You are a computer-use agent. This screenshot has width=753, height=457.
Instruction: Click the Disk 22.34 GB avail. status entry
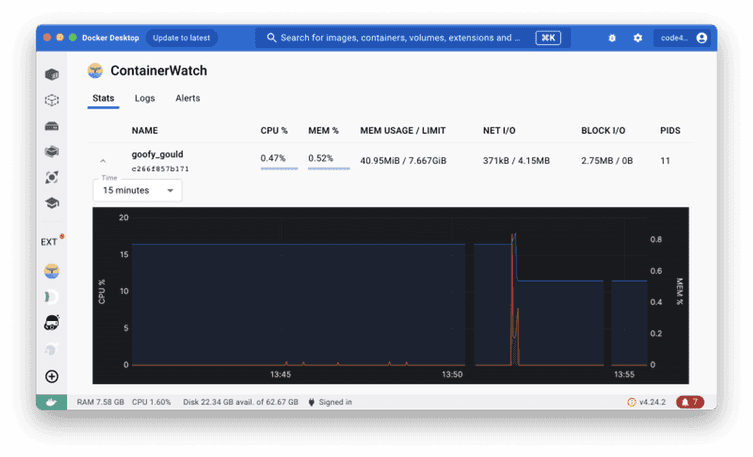coord(241,402)
